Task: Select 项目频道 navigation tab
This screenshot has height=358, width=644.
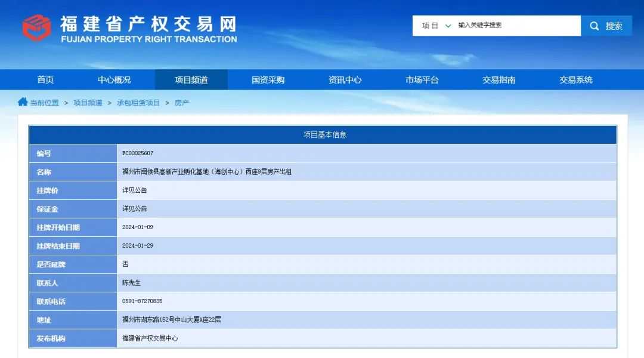Action: click(x=191, y=80)
